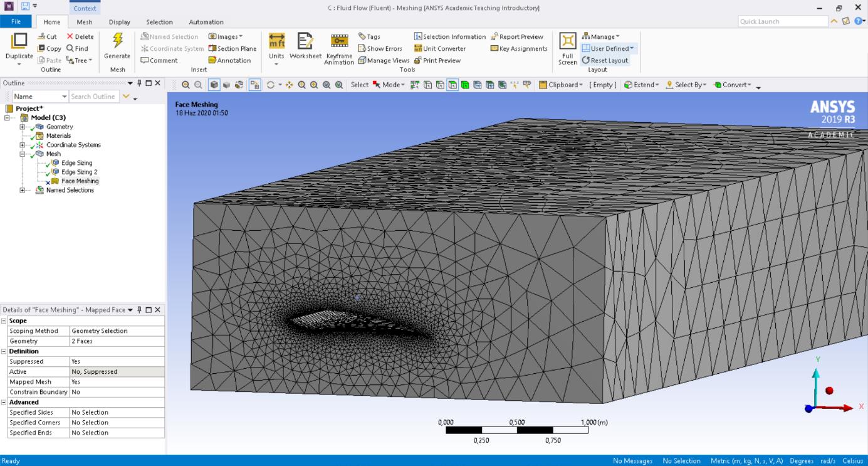Open the Unit Converter

click(x=440, y=49)
